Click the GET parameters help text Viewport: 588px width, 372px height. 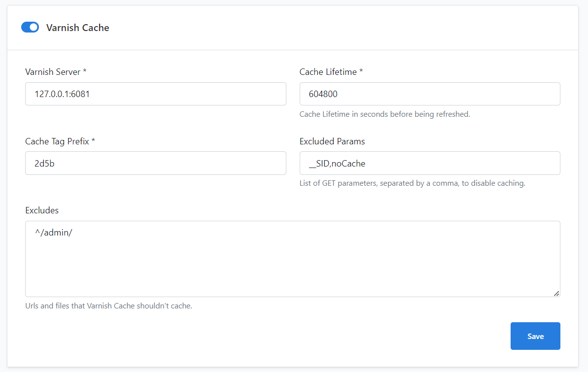(413, 183)
